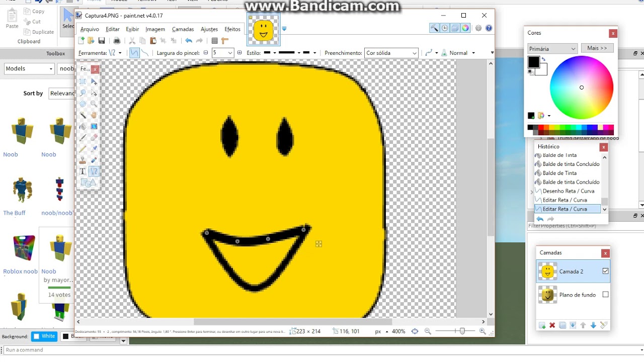
Task: Select the Shapes tool
Action: coord(89,183)
